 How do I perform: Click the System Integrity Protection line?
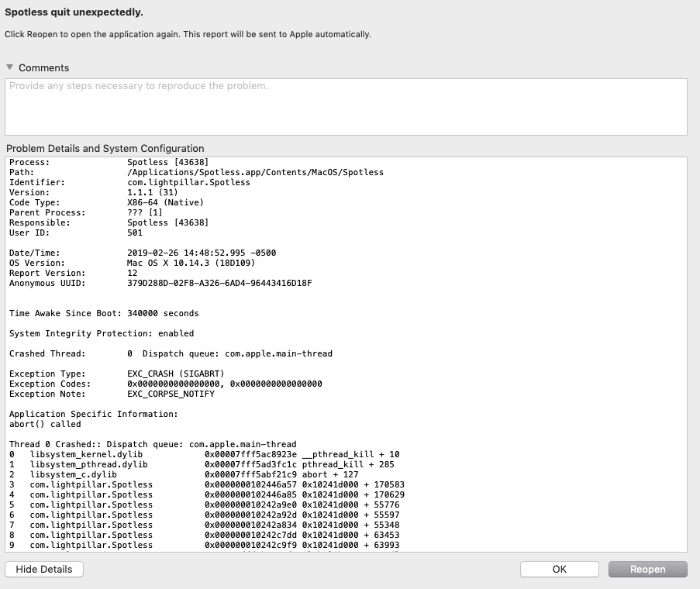(102, 333)
